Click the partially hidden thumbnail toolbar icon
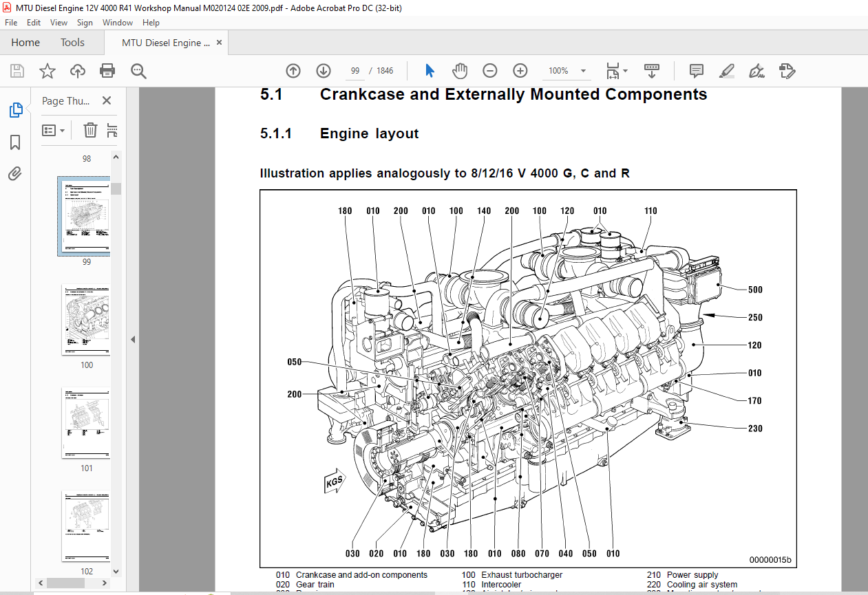Screen dimensions: 868x595 113,130
